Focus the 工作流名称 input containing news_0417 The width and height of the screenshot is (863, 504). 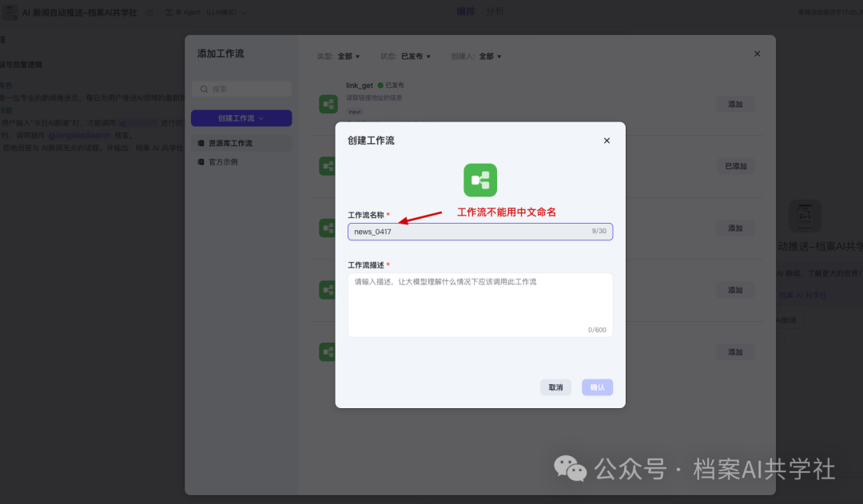click(x=480, y=232)
